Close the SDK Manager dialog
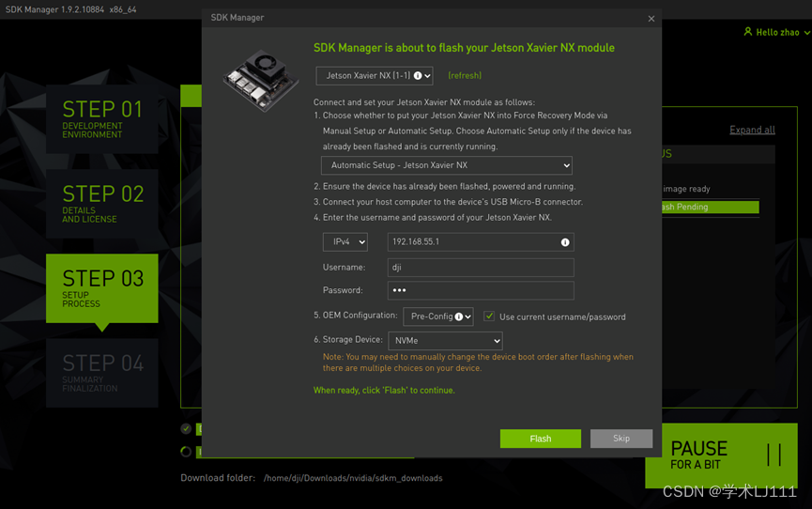 (651, 19)
